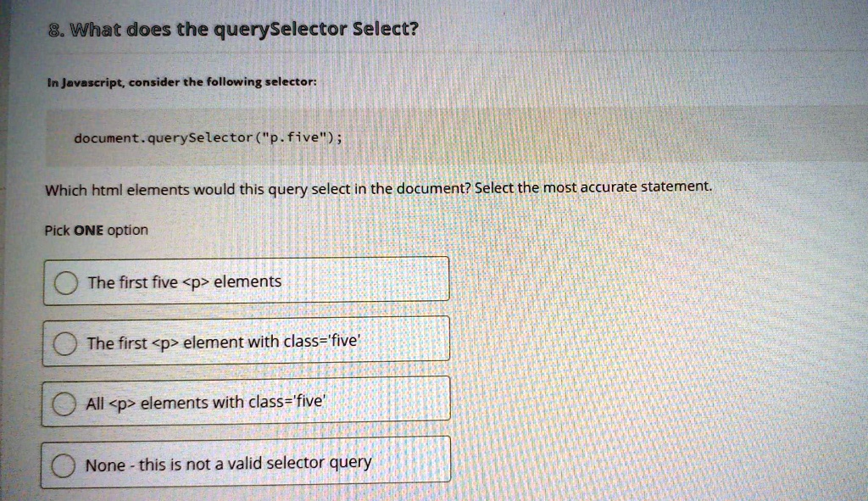Click the "p.five" string inside the code

[x=292, y=137]
